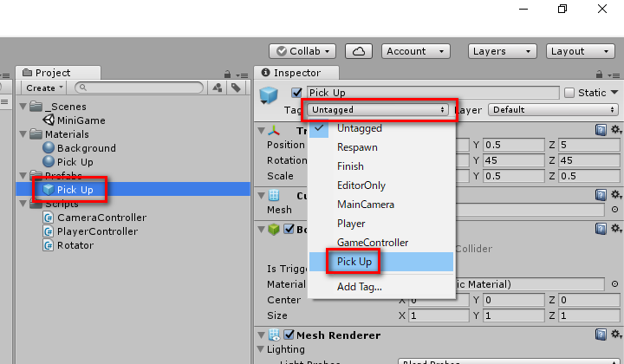Open the Layout dropdown
624x364 pixels.
580,51
